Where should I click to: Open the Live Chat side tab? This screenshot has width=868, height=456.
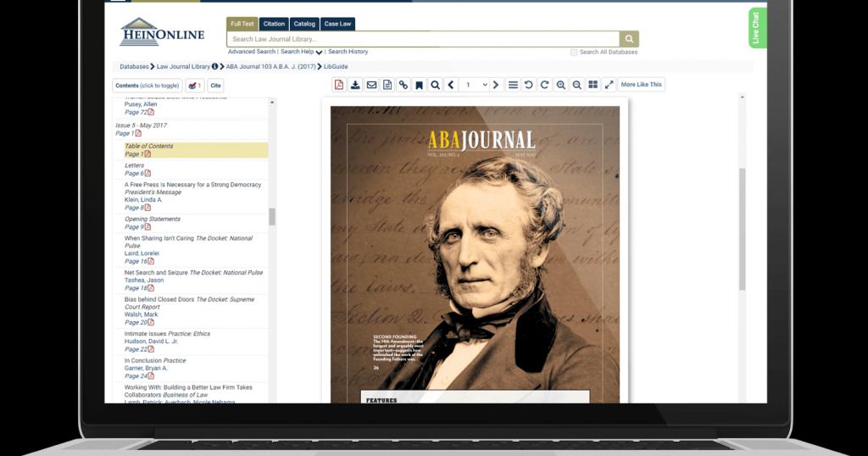[x=756, y=28]
